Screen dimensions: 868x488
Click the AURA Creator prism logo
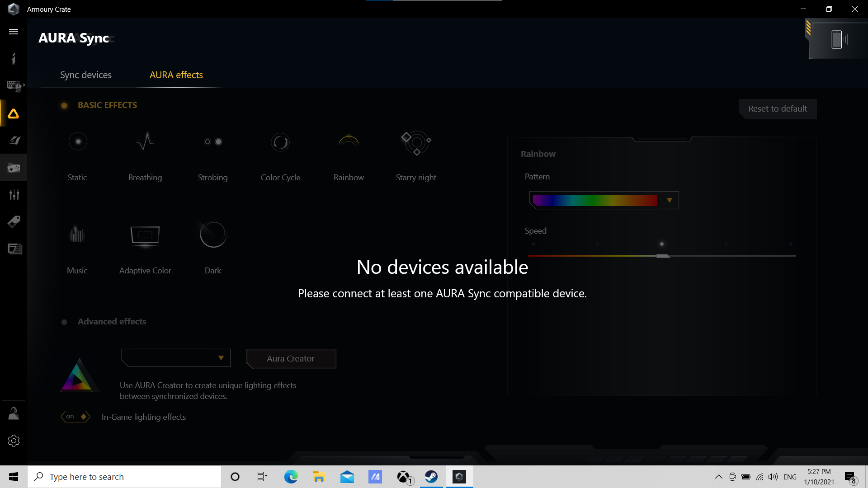click(79, 375)
